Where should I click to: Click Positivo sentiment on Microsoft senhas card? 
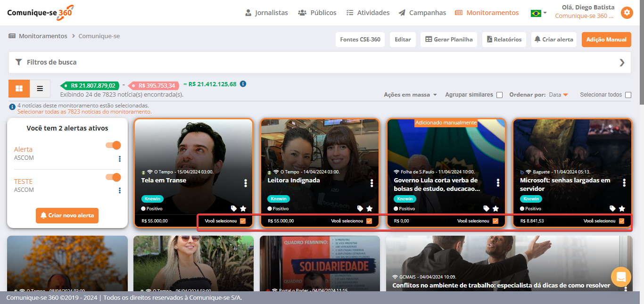(530, 208)
